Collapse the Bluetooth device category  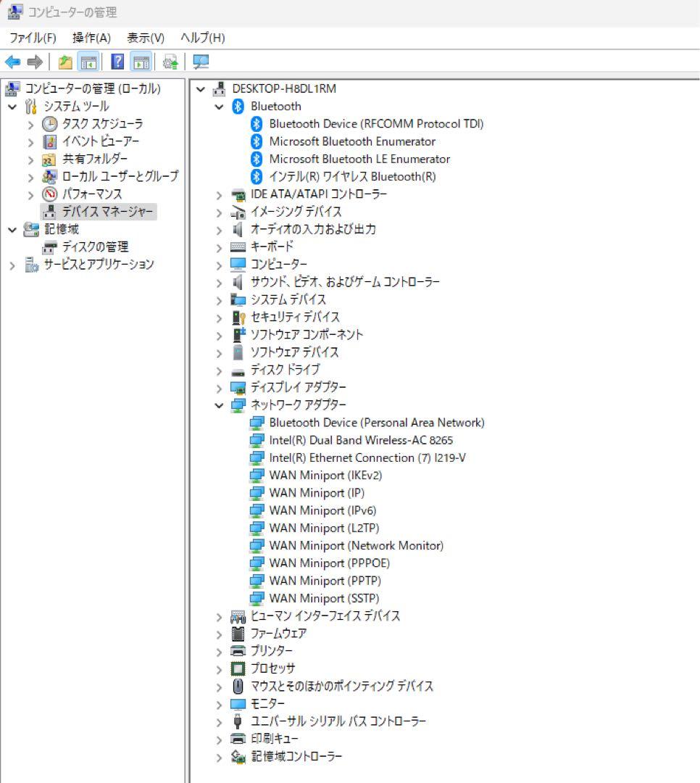pyautogui.click(x=219, y=106)
